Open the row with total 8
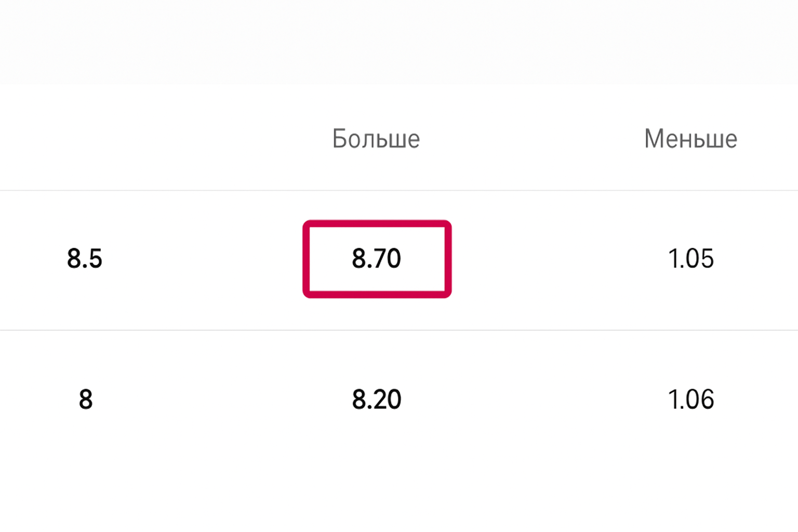 click(x=86, y=400)
